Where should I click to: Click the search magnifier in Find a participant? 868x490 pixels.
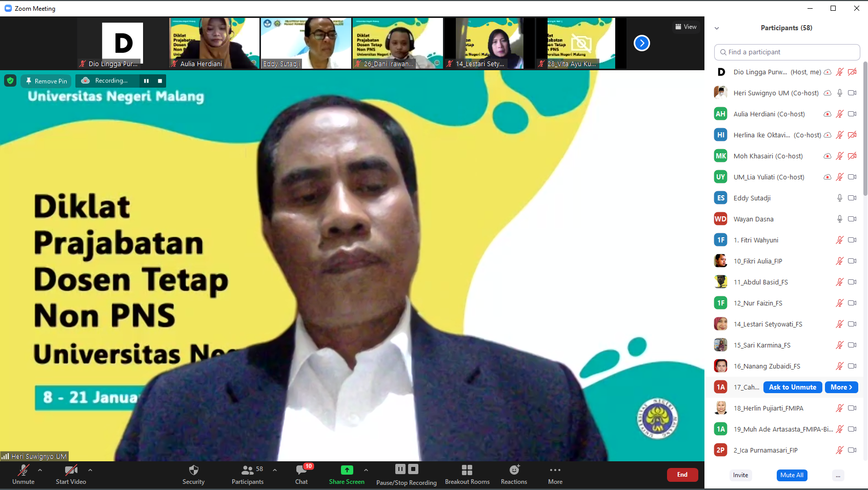click(x=723, y=52)
